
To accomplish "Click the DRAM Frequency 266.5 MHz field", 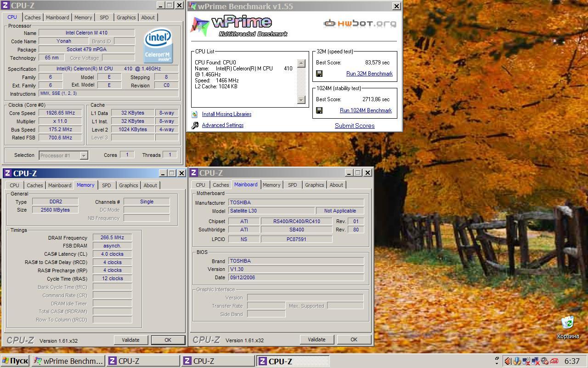I will [x=113, y=237].
